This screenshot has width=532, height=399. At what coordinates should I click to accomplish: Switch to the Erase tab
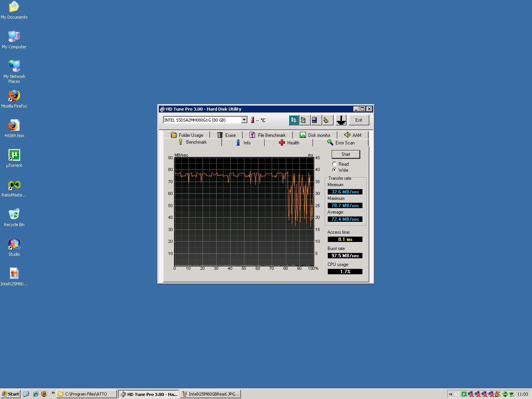[226, 135]
